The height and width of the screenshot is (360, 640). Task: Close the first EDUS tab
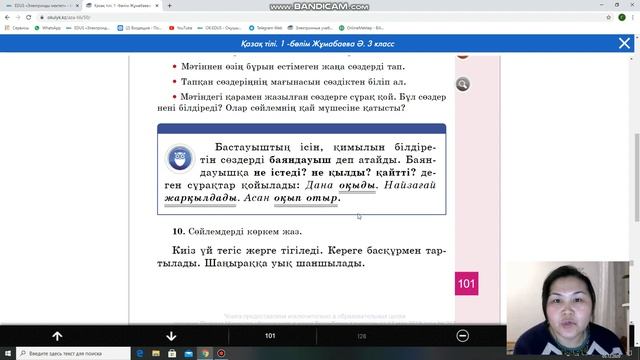(77, 6)
